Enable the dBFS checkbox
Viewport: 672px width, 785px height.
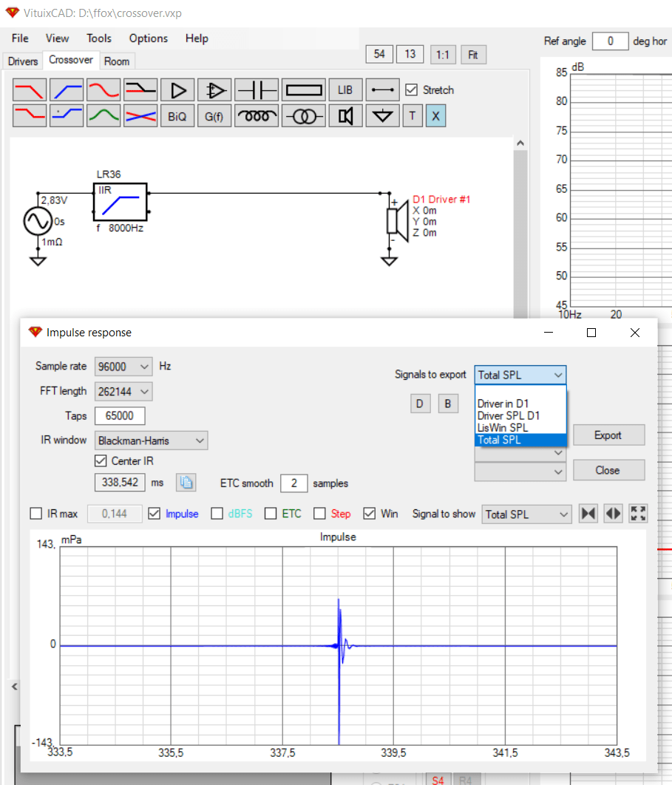point(217,514)
